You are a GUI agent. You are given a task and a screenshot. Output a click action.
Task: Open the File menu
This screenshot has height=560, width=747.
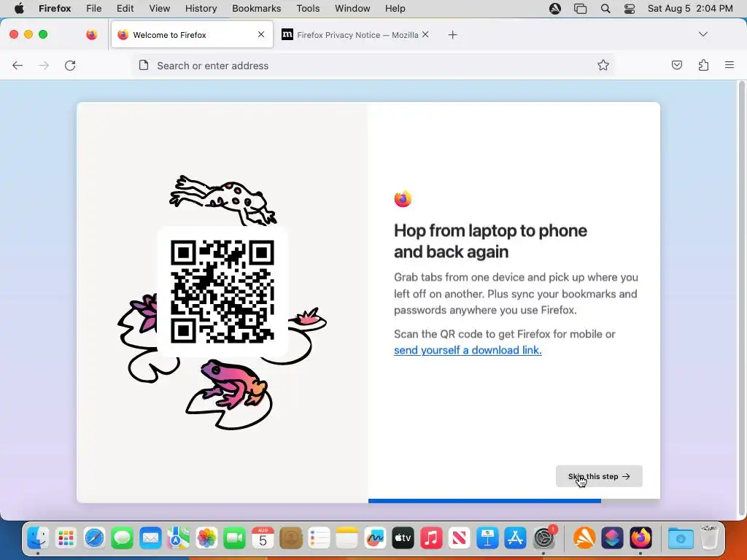coord(94,9)
